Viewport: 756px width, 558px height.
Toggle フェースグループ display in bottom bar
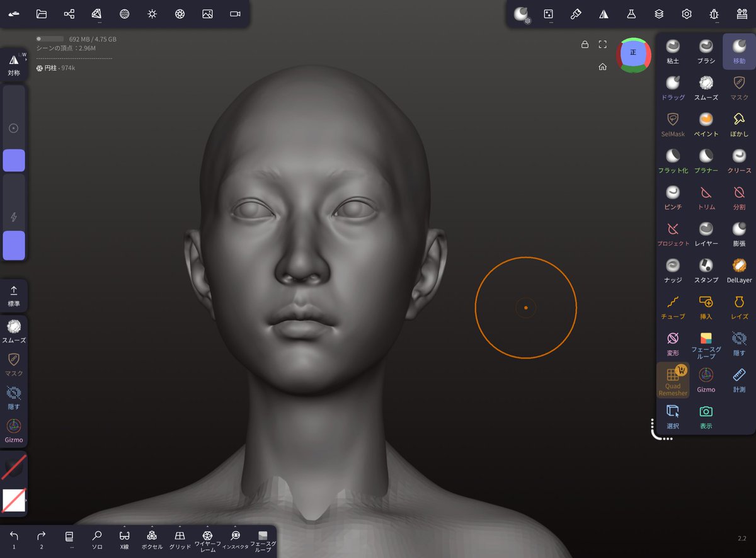[263, 541]
